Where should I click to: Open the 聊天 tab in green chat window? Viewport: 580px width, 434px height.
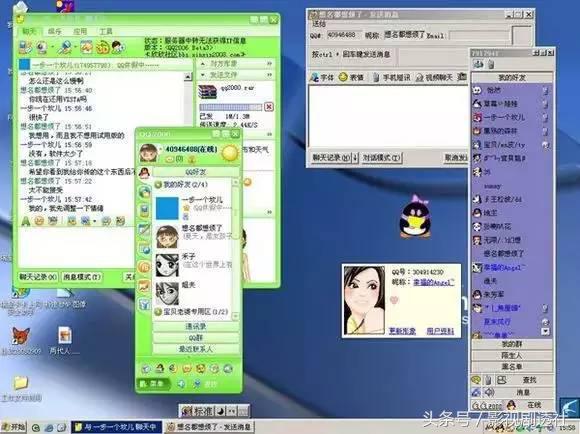point(29,31)
